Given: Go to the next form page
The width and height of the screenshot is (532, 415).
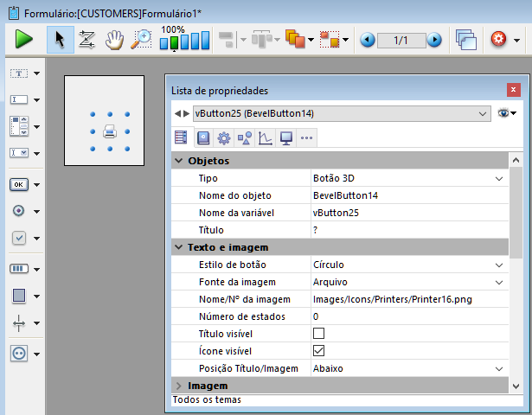Looking at the screenshot, I should (434, 40).
